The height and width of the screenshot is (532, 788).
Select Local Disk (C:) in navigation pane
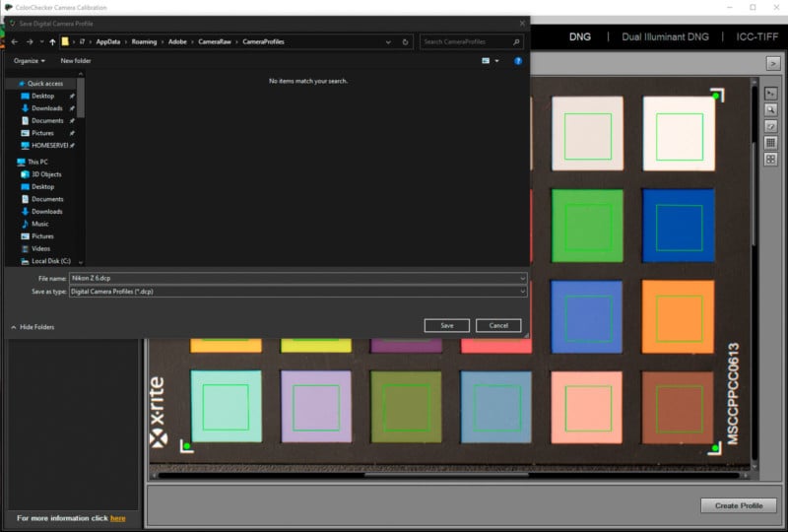[51, 261]
